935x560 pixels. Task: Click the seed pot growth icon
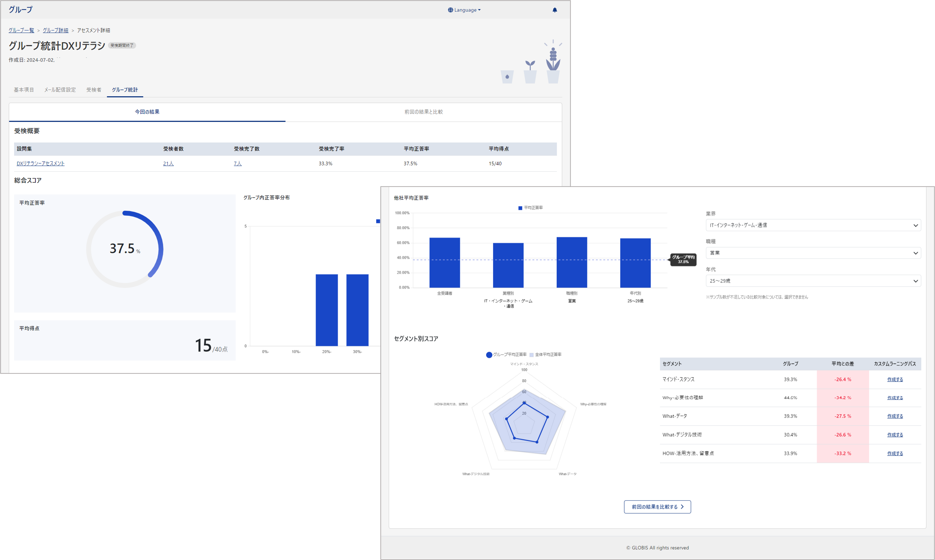pos(507,77)
